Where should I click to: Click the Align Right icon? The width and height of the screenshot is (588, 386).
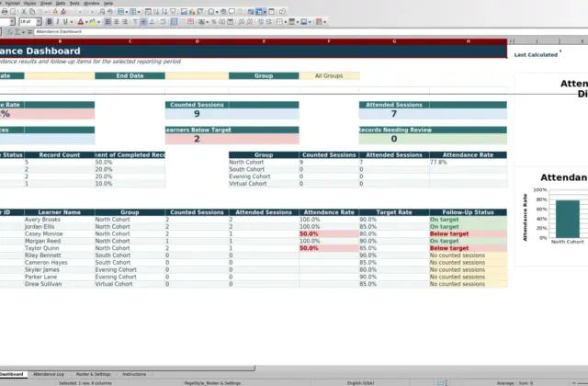[x=125, y=22]
